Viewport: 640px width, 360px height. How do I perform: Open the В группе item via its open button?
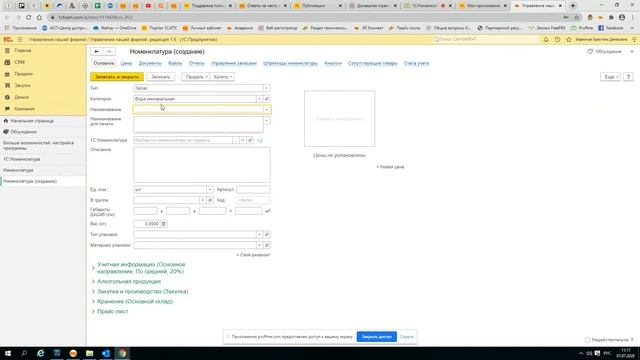click(x=210, y=200)
